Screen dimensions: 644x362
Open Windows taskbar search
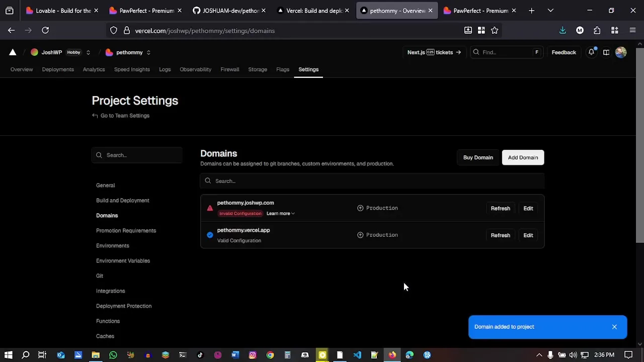26,355
